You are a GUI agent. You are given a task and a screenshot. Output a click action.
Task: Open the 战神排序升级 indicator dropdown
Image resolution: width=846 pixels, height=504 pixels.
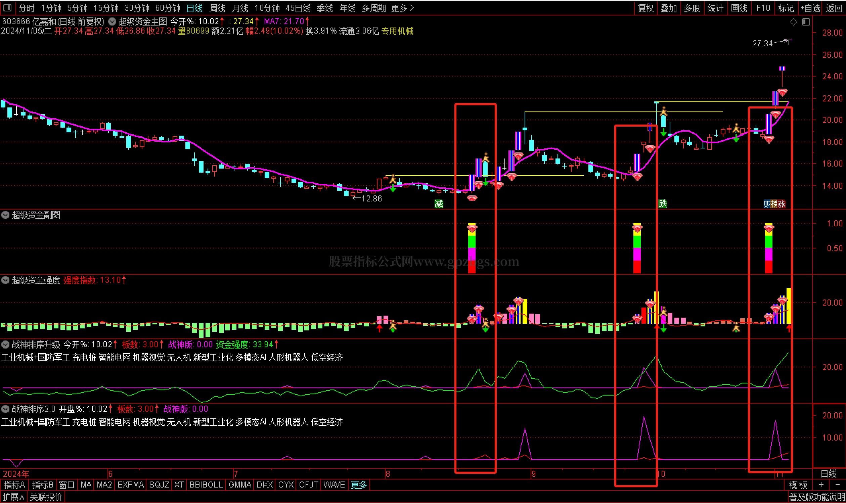point(5,345)
